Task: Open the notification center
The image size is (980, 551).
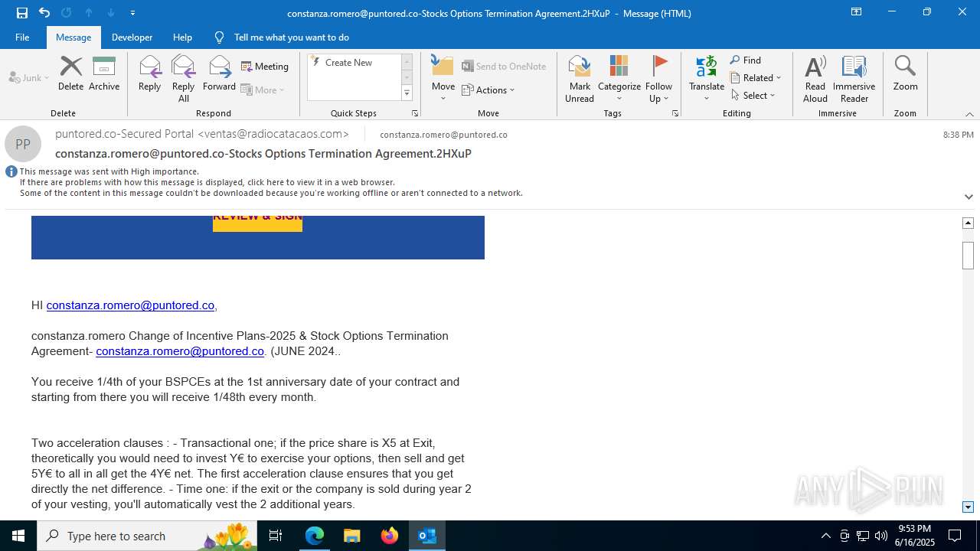Action: pyautogui.click(x=955, y=536)
